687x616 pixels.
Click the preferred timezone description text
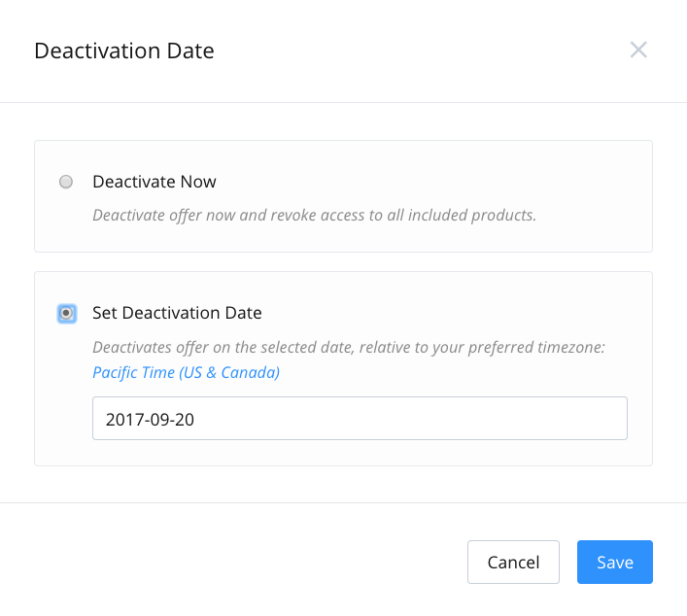tap(349, 347)
